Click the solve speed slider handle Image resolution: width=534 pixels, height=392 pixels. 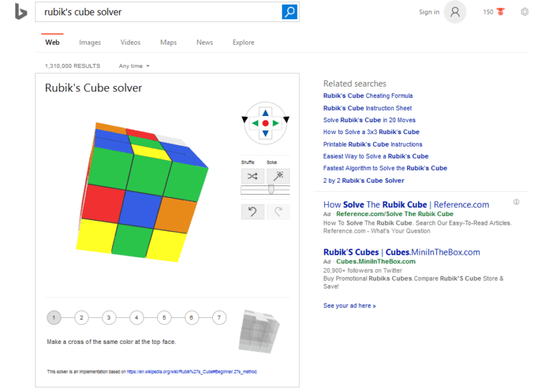[x=272, y=189]
